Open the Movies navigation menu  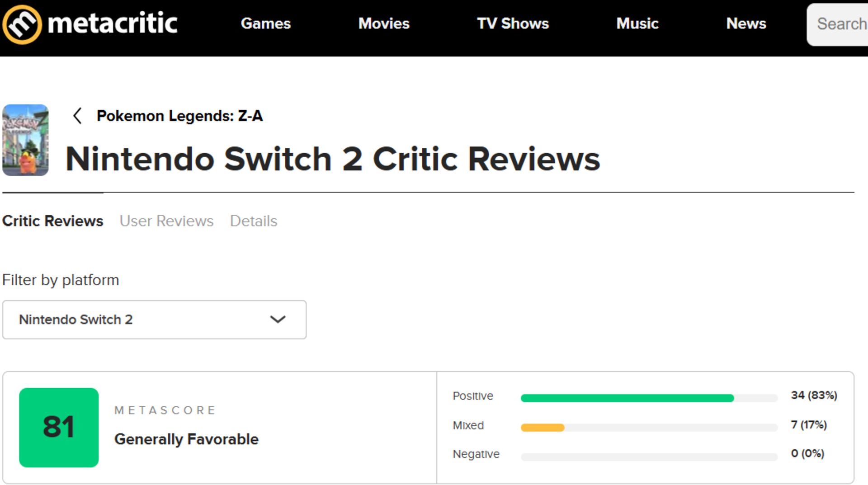click(384, 24)
